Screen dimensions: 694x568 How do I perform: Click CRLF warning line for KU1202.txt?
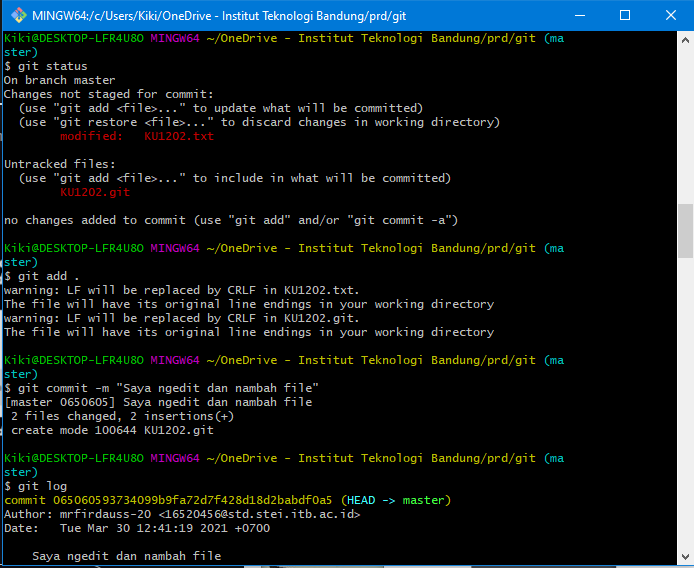[x=181, y=290]
